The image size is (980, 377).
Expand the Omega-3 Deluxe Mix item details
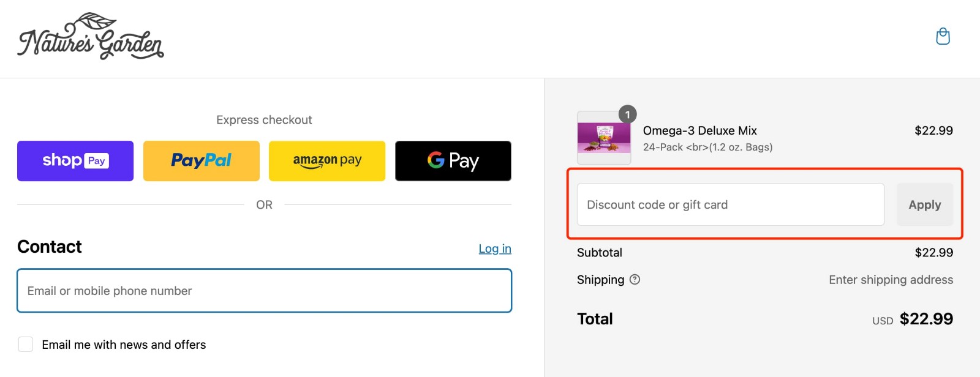[699, 130]
